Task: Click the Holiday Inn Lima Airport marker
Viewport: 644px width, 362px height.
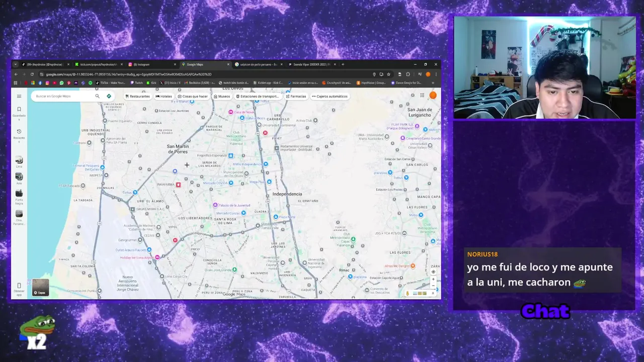Action: (x=157, y=257)
